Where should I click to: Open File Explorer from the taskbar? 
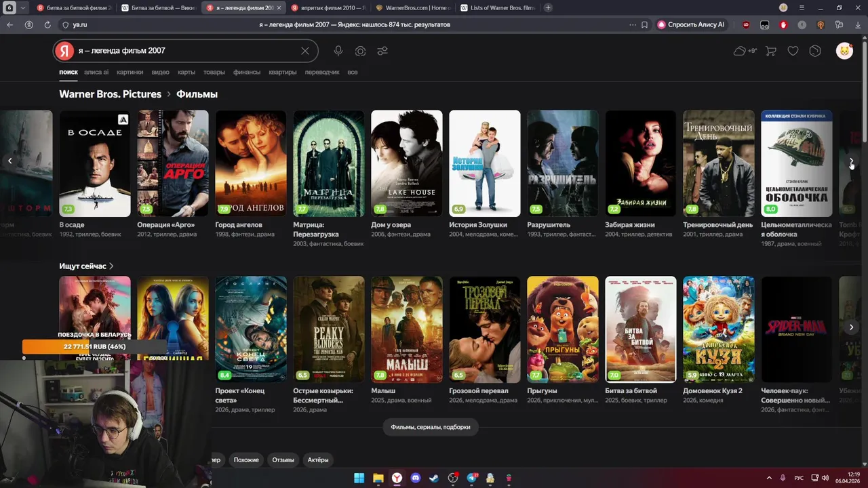coord(378,478)
